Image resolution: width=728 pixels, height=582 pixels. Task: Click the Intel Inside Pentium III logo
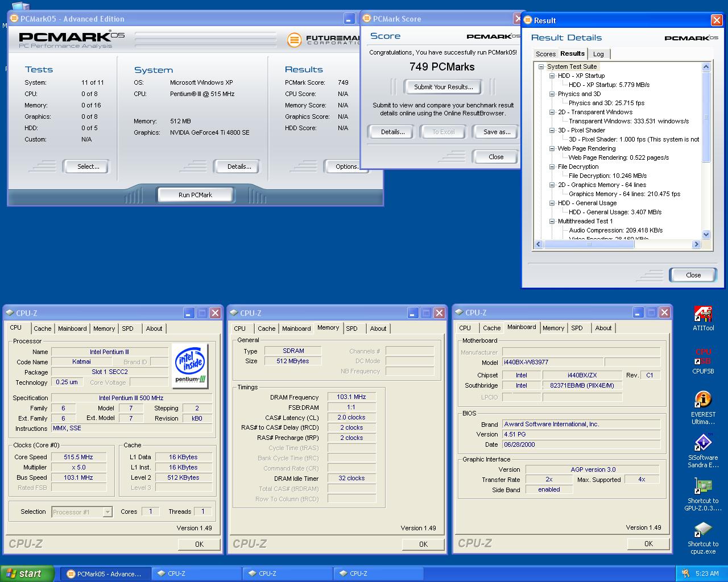(190, 365)
